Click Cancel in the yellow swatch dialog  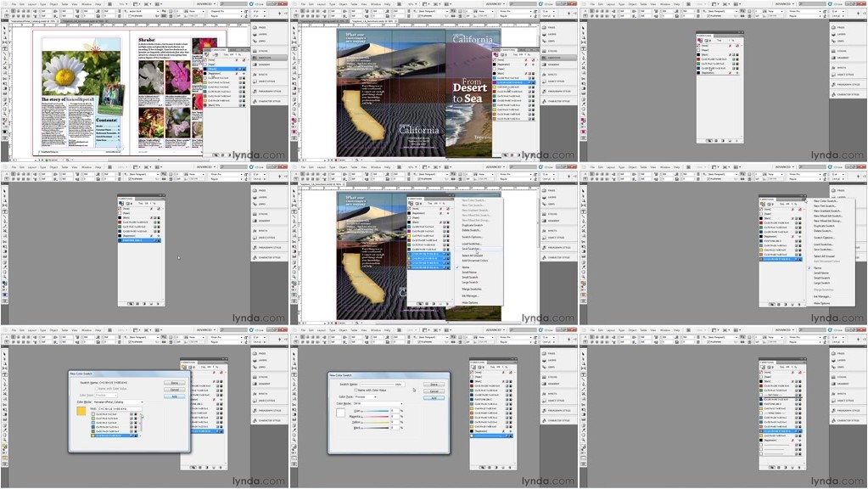coord(175,390)
